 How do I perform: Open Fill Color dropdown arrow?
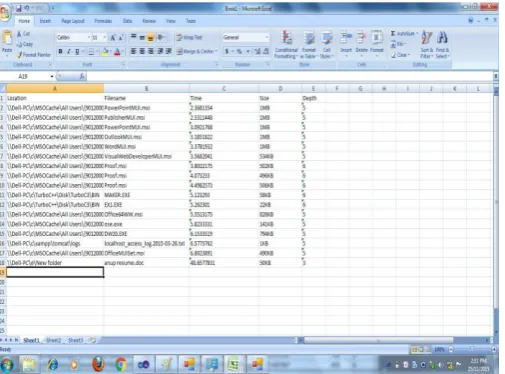(x=111, y=52)
